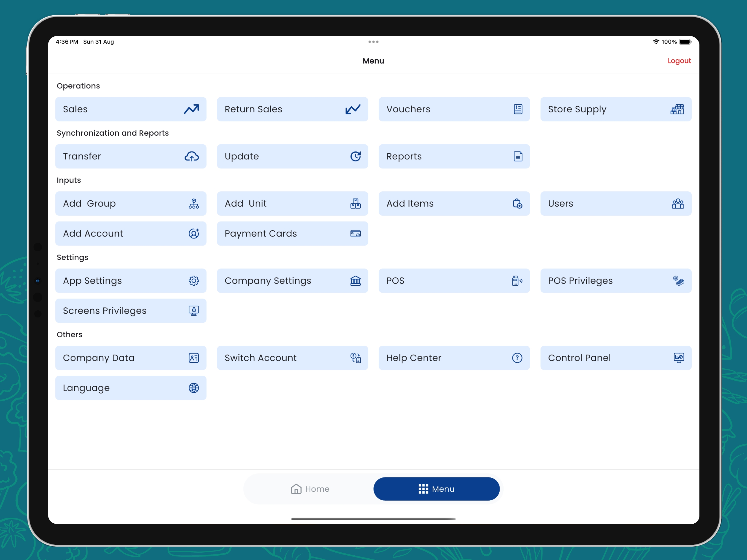The width and height of the screenshot is (747, 560).
Task: Tap the battery indicator in status bar
Action: [x=685, y=42]
